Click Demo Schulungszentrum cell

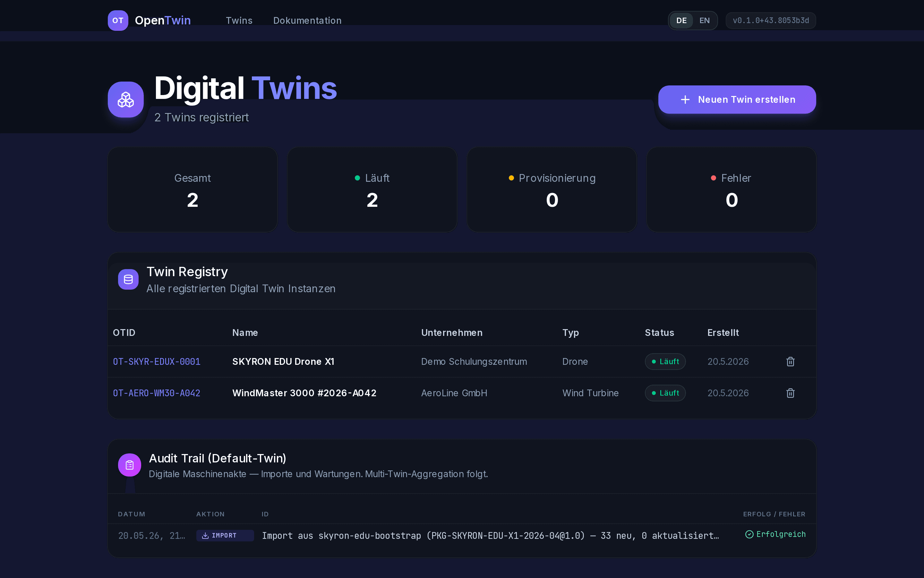[474, 362]
